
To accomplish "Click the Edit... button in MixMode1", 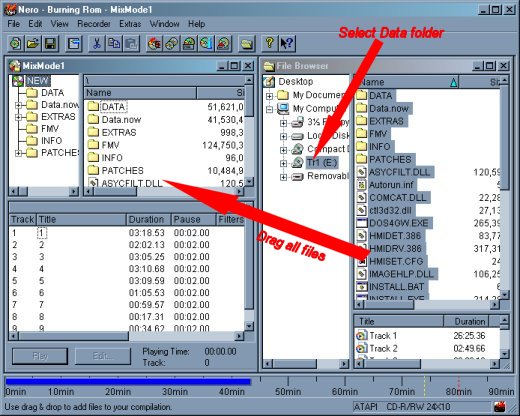I will pyautogui.click(x=103, y=356).
